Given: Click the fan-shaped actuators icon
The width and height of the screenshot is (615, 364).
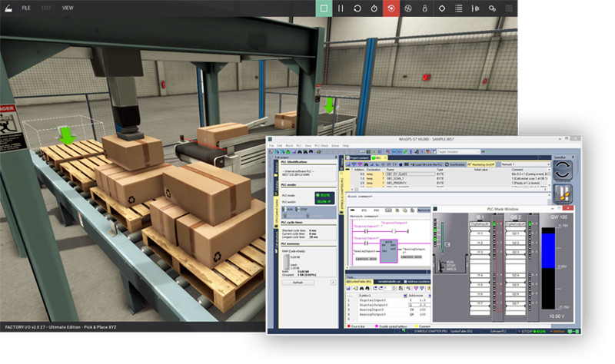Looking at the screenshot, I should tap(408, 8).
